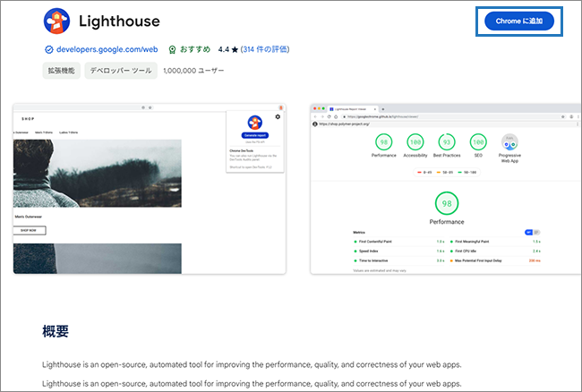Click the 概要 heading
Viewport: 582px width, 392px height.
click(x=56, y=331)
